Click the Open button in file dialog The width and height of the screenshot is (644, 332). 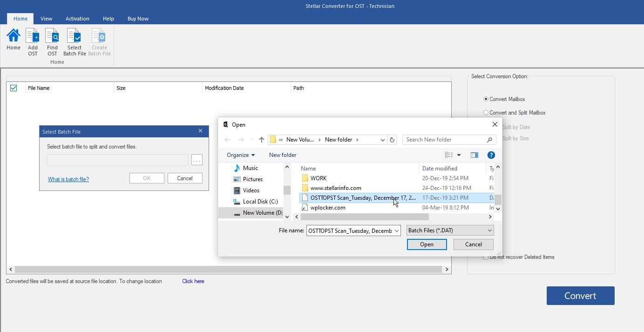pyautogui.click(x=427, y=244)
